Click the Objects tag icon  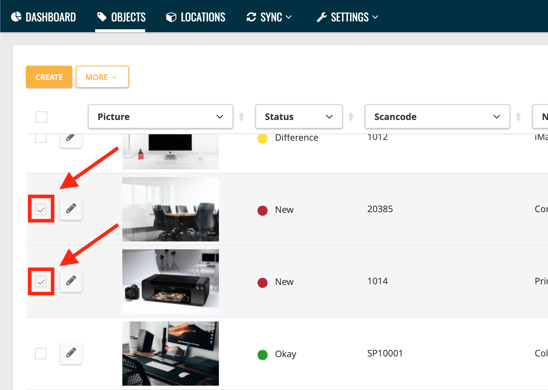(102, 16)
